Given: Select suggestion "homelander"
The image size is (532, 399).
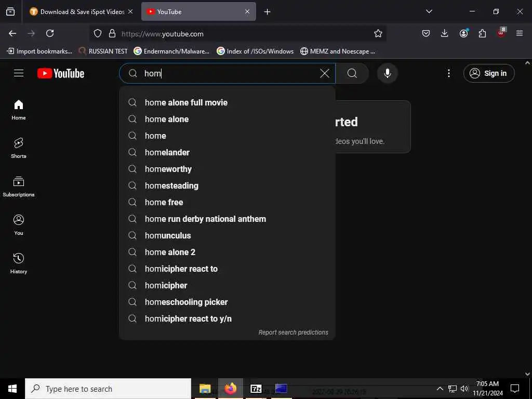Looking at the screenshot, I should [227, 152].
